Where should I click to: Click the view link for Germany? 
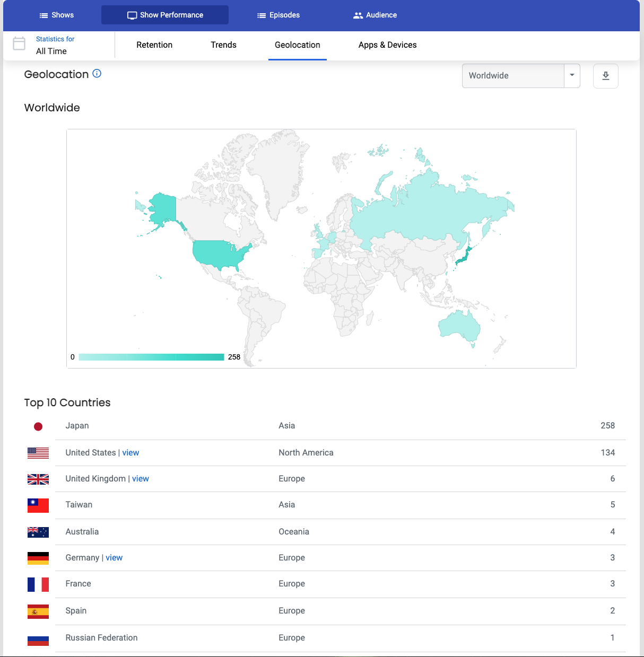(114, 558)
